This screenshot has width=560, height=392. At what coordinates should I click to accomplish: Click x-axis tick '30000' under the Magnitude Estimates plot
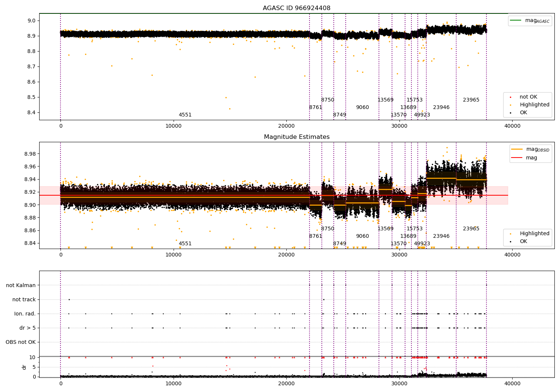click(x=399, y=255)
